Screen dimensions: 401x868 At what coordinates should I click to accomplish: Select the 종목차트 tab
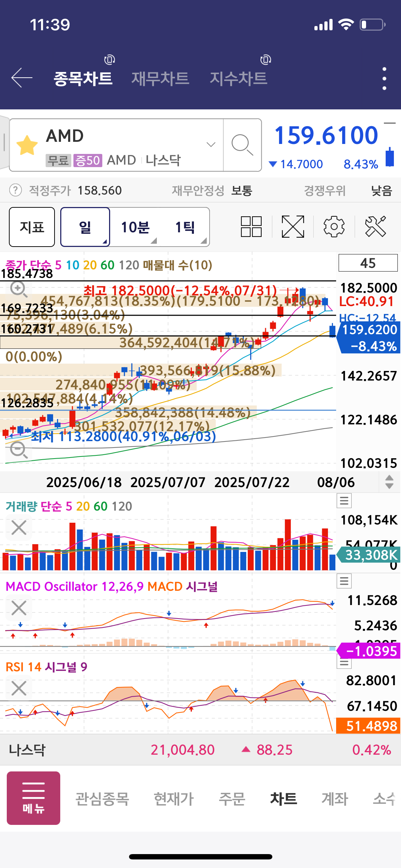click(x=83, y=78)
